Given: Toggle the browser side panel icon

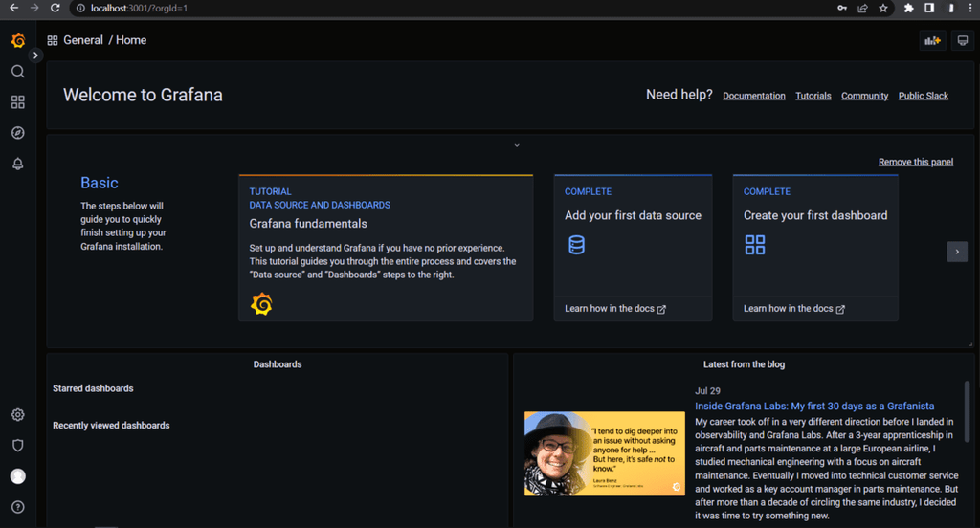Looking at the screenshot, I should pyautogui.click(x=929, y=8).
